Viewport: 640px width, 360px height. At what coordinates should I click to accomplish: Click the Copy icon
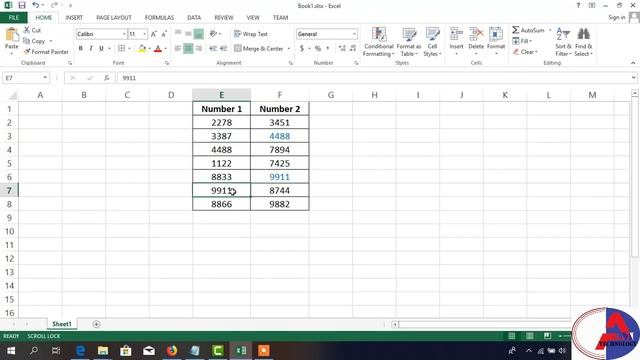click(27, 41)
